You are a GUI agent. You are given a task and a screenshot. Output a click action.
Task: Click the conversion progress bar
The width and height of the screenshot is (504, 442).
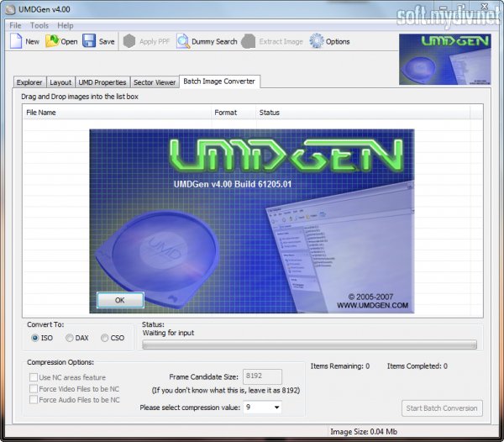(309, 345)
